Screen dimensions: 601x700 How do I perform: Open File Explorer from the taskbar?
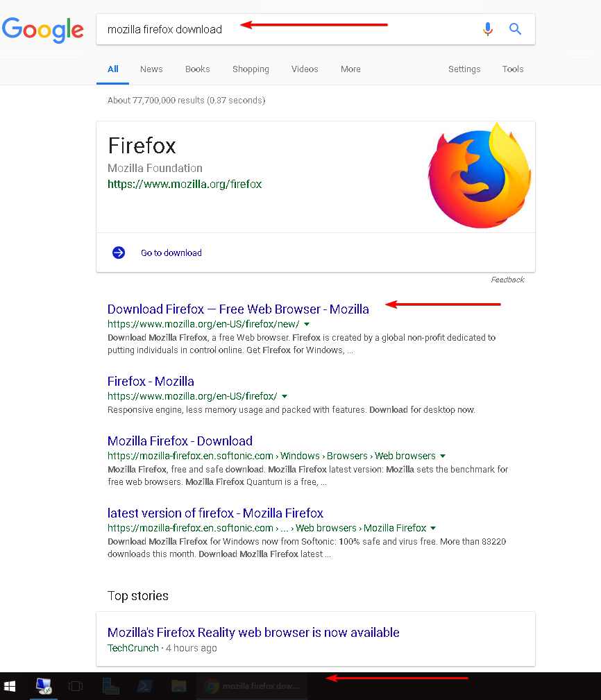pos(178,686)
